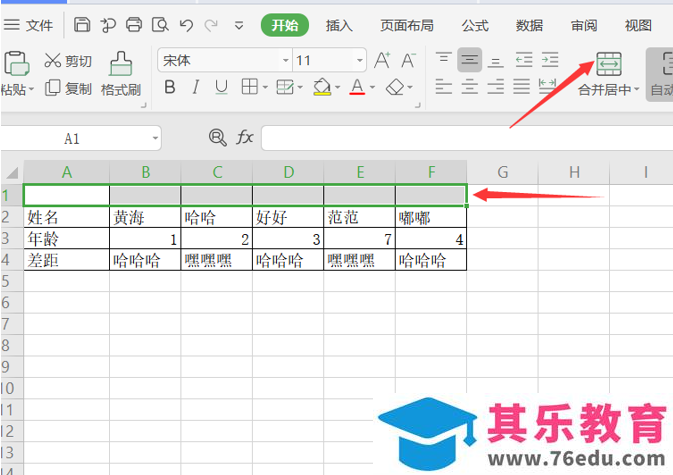Screen dimensions: 673x475
Task: Click the Save icon in quick toolbar
Action: click(82, 25)
